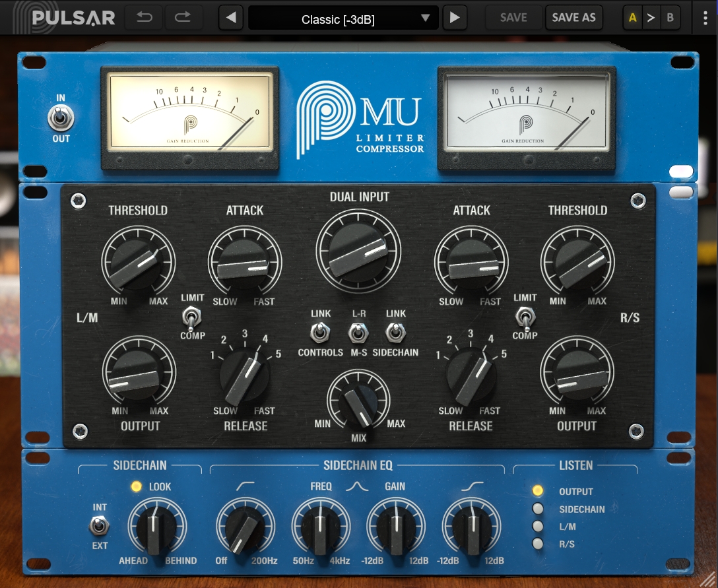
Task: Click the SAVE button
Action: [513, 17]
